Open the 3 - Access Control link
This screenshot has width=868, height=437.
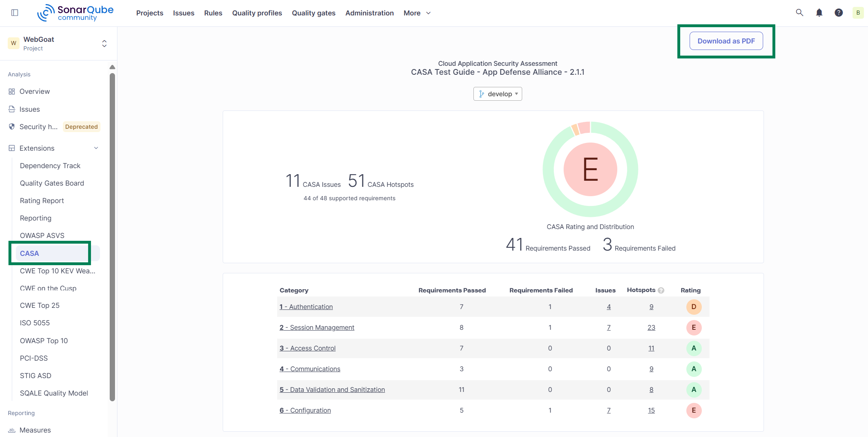(x=308, y=348)
